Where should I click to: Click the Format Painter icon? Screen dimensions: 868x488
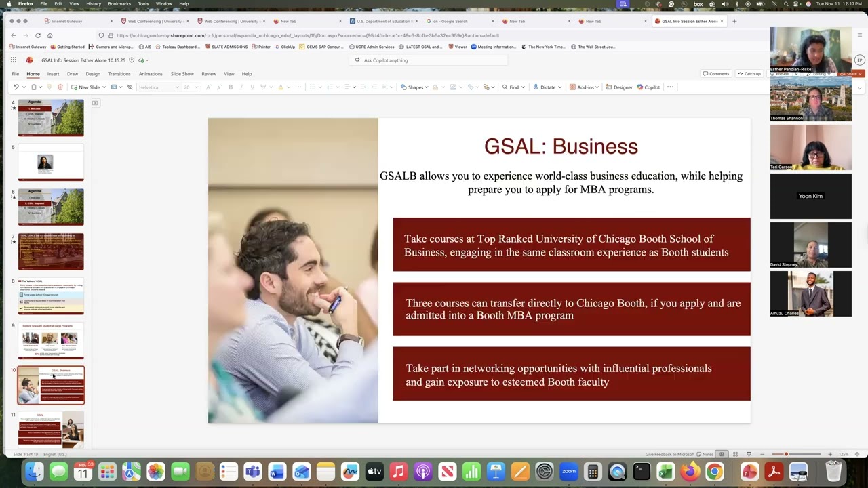pos(50,87)
